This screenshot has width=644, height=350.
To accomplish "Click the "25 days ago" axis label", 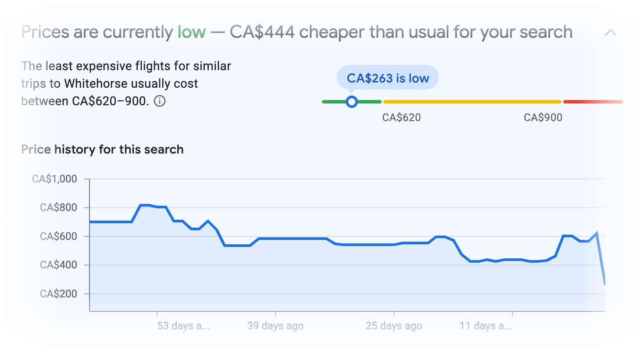I will (x=393, y=326).
